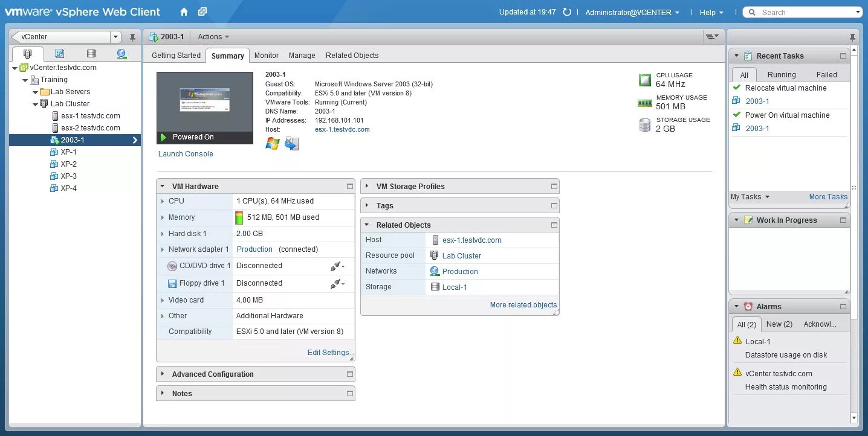Collapse the VM Hardware section
The height and width of the screenshot is (436, 868).
pyautogui.click(x=163, y=187)
